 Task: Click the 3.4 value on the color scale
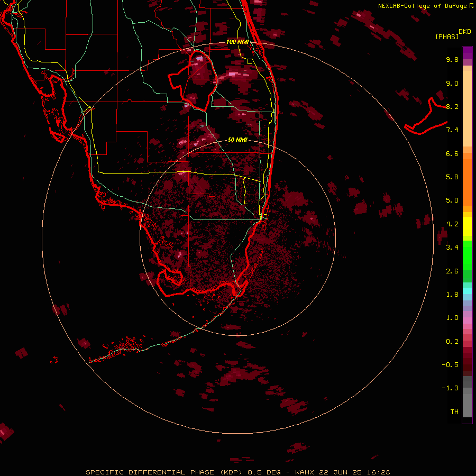point(452,248)
